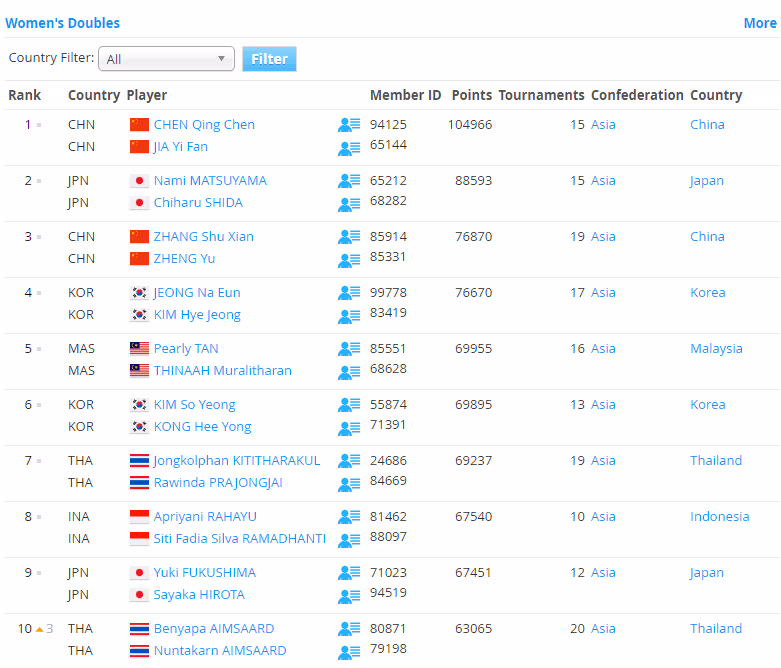Open the More link for Women's Doubles
This screenshot has width=781, height=668.
pos(759,23)
